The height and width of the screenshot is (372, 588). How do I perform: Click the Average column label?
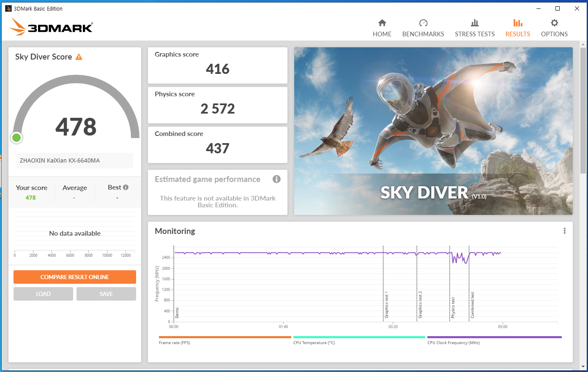(x=75, y=188)
